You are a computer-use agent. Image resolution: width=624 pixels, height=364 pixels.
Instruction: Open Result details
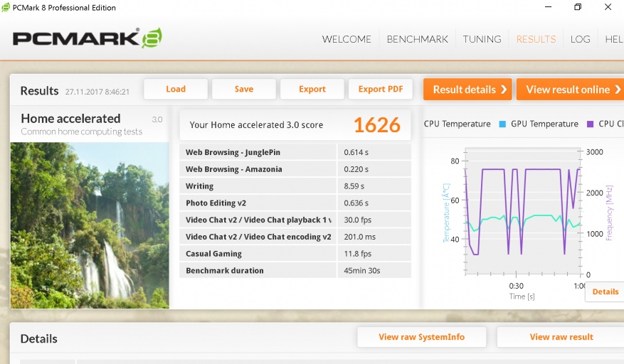467,90
